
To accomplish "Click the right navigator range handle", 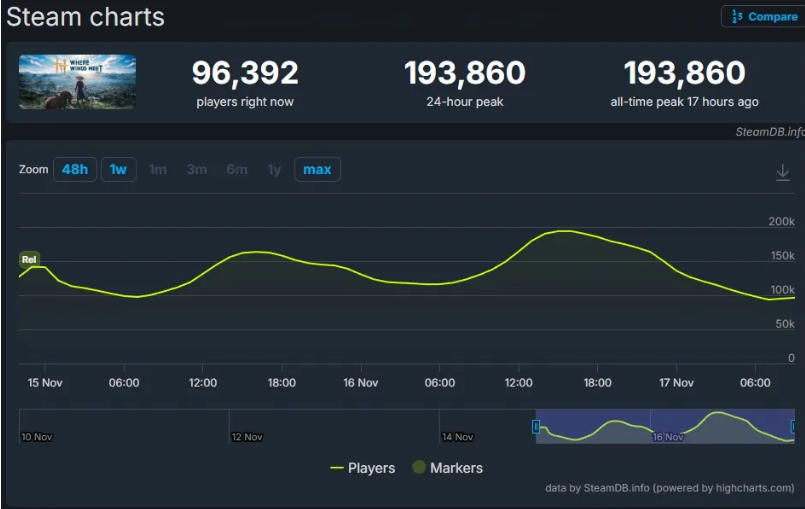I will click(x=795, y=427).
